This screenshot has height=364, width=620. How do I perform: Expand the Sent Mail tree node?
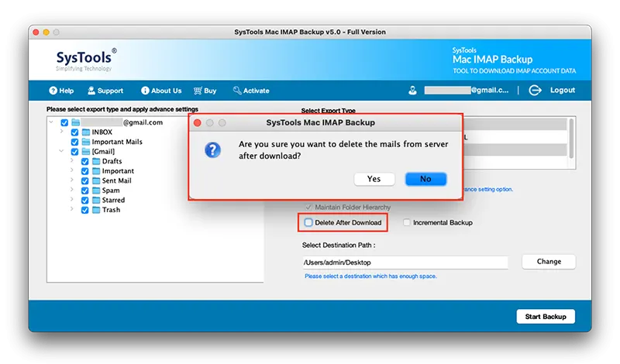(x=72, y=180)
